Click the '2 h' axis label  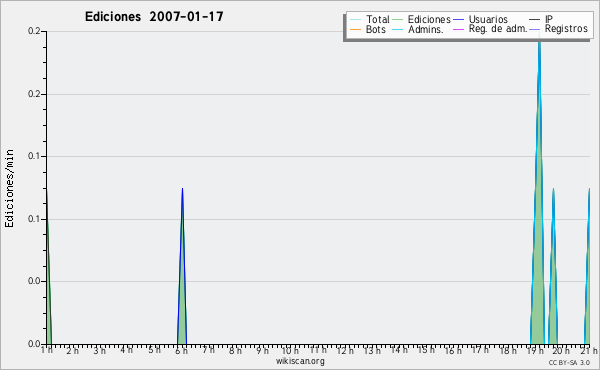pos(72,351)
